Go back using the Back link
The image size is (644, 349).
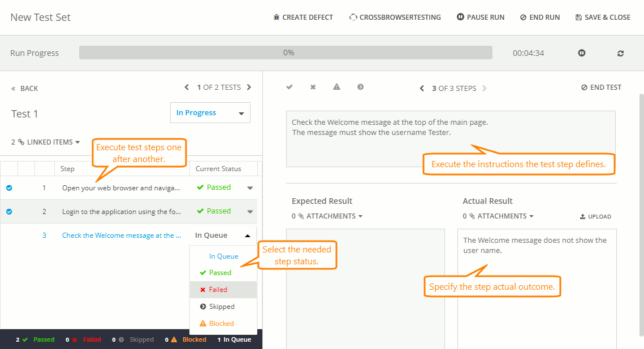tap(25, 88)
